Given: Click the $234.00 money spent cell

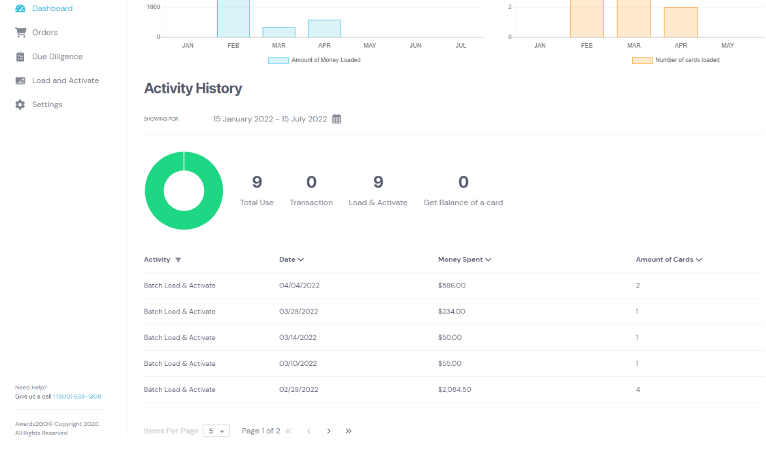Looking at the screenshot, I should (x=451, y=312).
